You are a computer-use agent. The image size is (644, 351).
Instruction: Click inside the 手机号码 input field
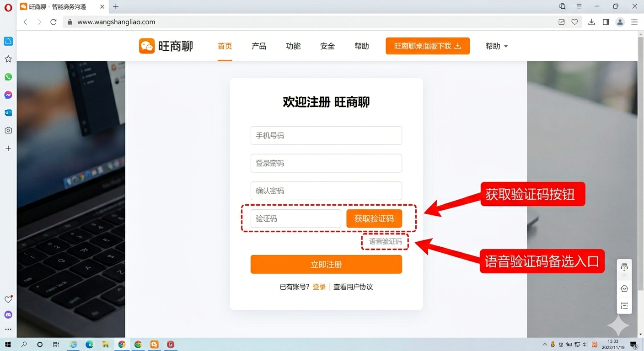coord(326,135)
